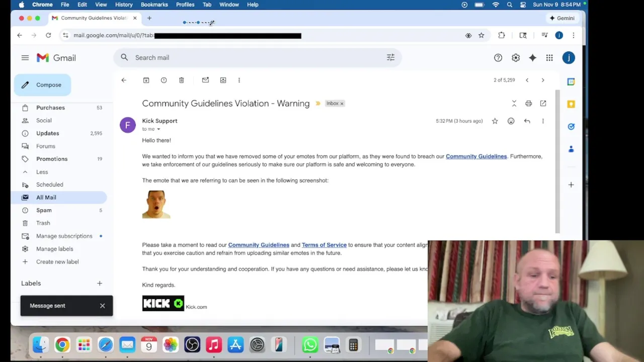This screenshot has width=644, height=362.
Task: Open Gmail Settings gear
Action: [x=516, y=58]
